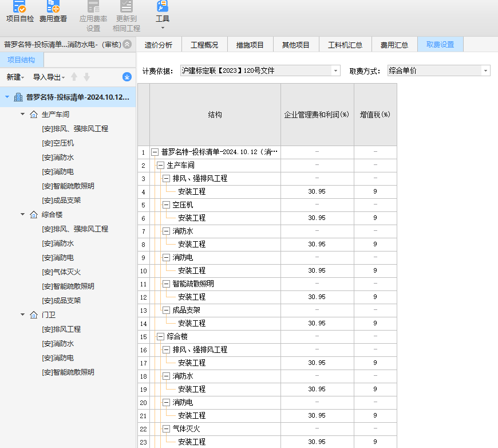The height and width of the screenshot is (448, 498).
Task: Click 增值税 value 9 in row 21
Action: tap(376, 415)
